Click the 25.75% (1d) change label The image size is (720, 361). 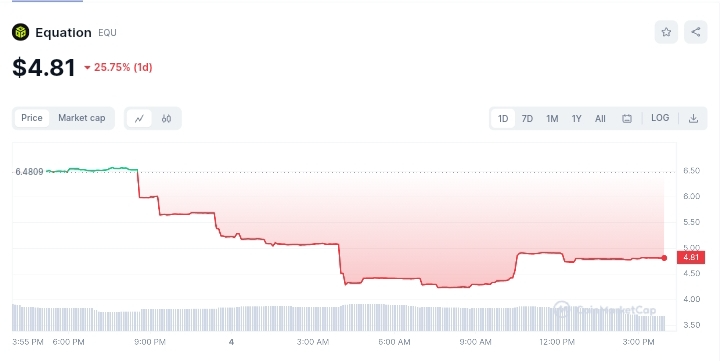click(123, 68)
